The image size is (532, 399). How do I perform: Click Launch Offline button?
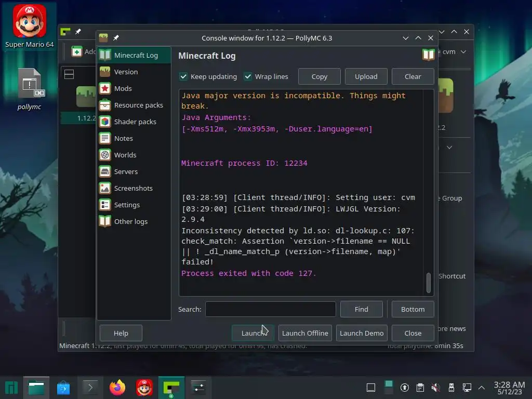(305, 333)
